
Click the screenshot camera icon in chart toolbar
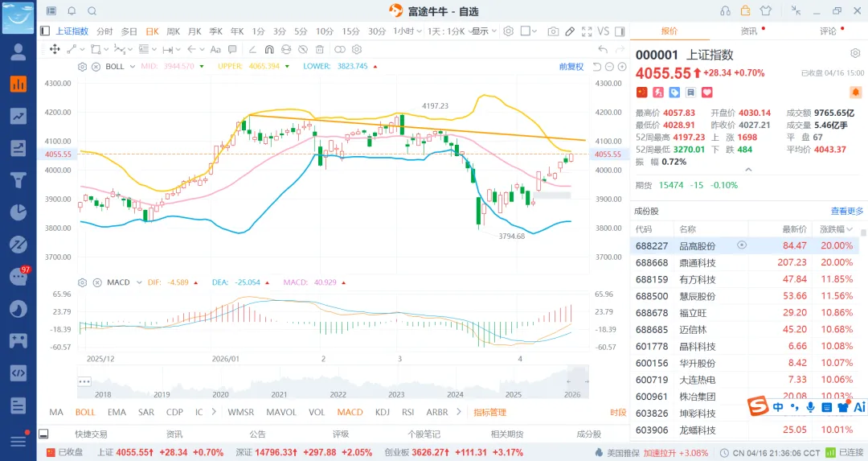[553, 31]
